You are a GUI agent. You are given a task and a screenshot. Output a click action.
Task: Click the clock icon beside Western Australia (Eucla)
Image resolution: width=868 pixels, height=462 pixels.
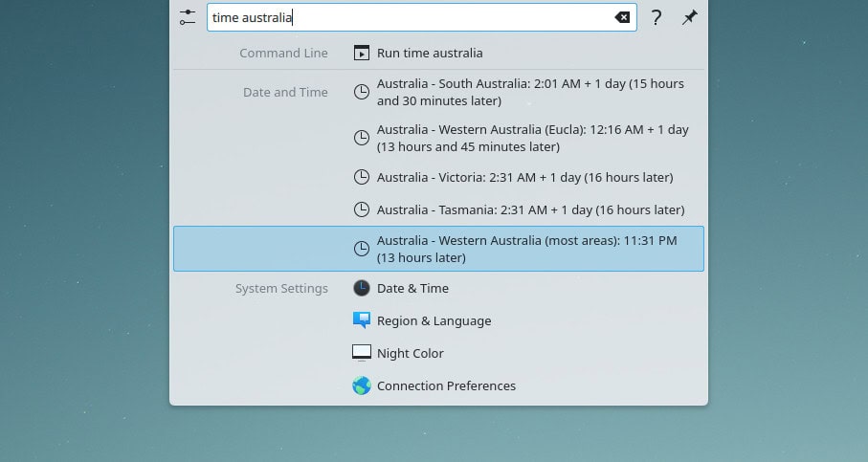(x=361, y=138)
